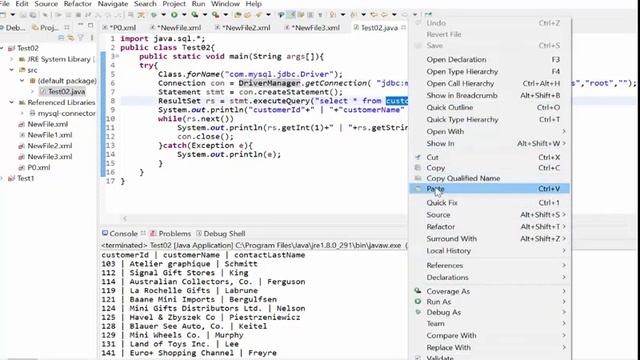
Task: Click 'DriverManager' in code line 6
Action: click(x=269, y=83)
